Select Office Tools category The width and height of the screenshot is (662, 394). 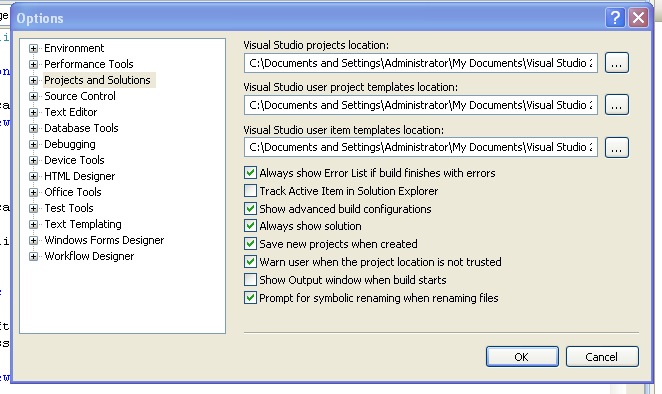coord(73,193)
